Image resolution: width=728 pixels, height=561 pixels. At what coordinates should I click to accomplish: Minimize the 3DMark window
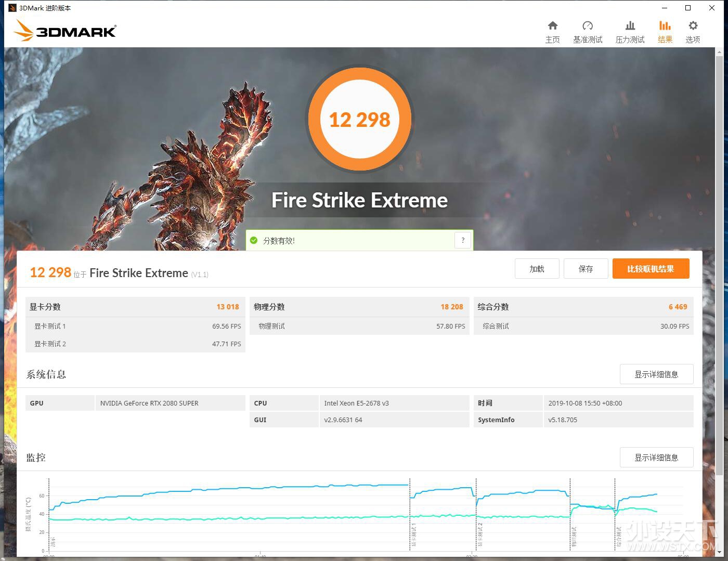[665, 8]
